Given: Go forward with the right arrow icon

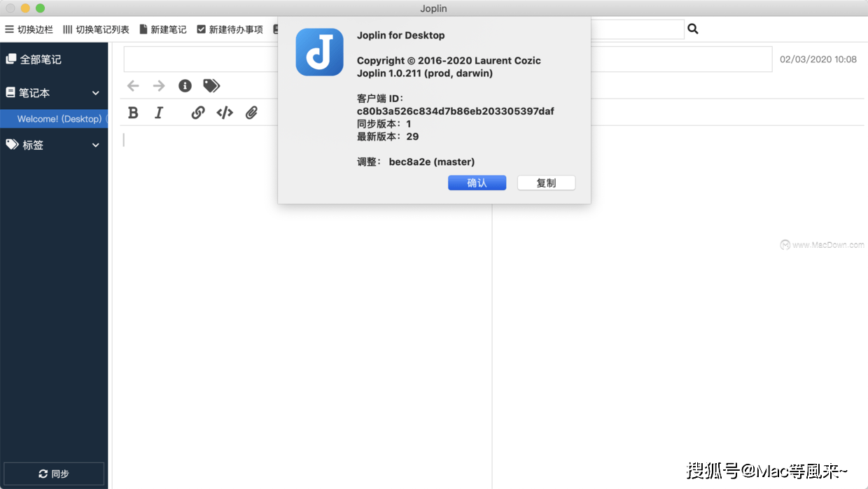Looking at the screenshot, I should [x=159, y=86].
